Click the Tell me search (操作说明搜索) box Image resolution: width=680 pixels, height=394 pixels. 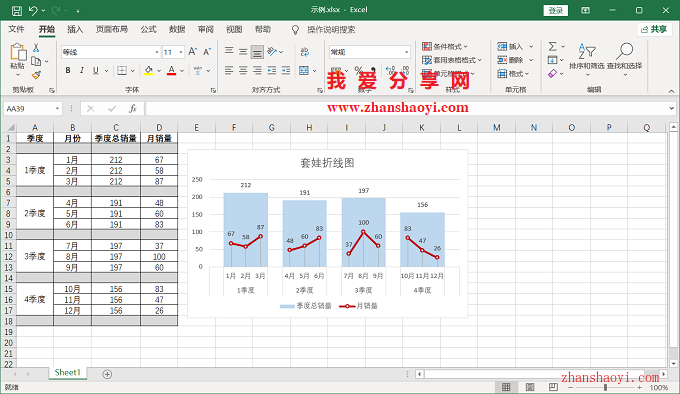point(331,29)
